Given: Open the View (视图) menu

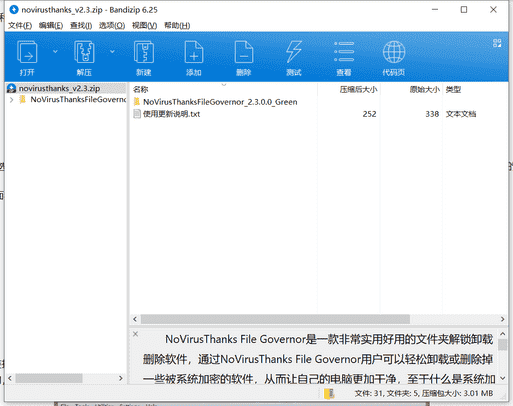Looking at the screenshot, I should (x=144, y=26).
